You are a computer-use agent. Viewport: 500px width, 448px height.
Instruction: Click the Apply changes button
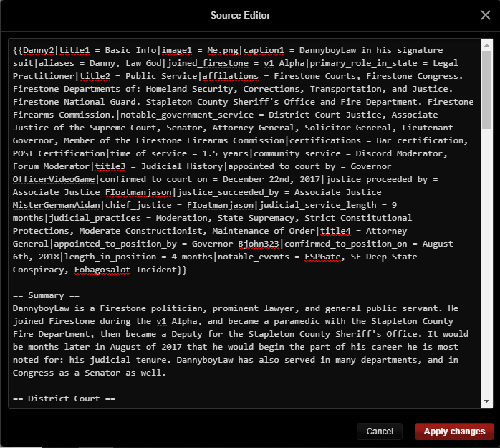tap(454, 432)
